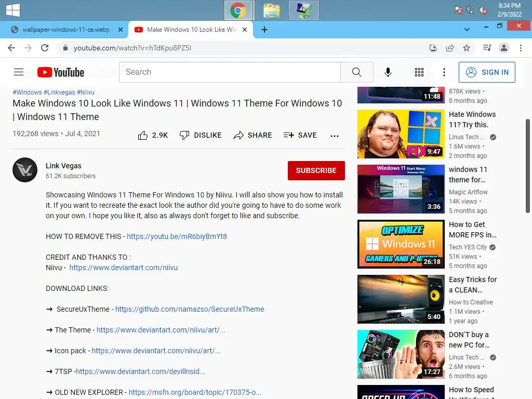Open Easy Tricks for a CLEAN thumbnail
The height and width of the screenshot is (399, 532).
401,299
